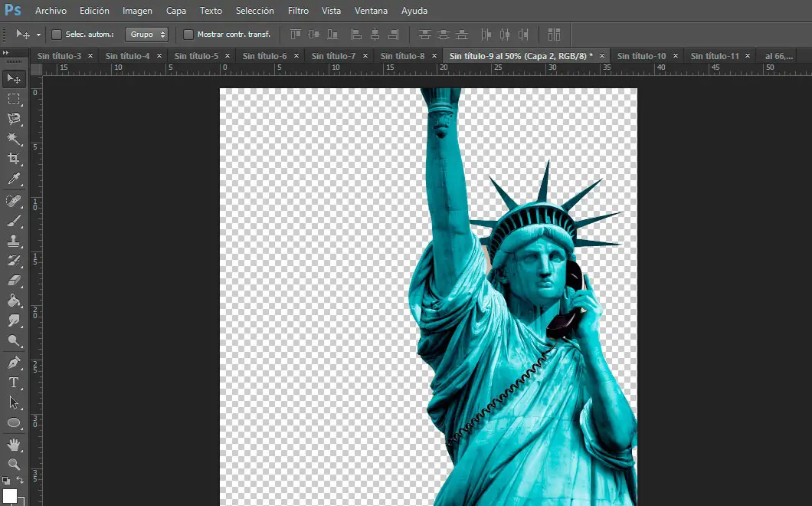
Task: Align right edges of layers
Action: (394, 34)
